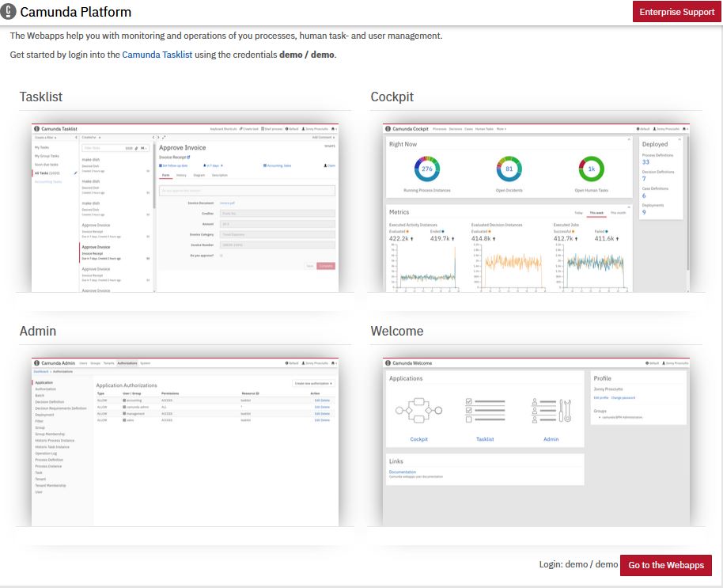Open the Welcome screenshot thumbnail

[x=536, y=442]
